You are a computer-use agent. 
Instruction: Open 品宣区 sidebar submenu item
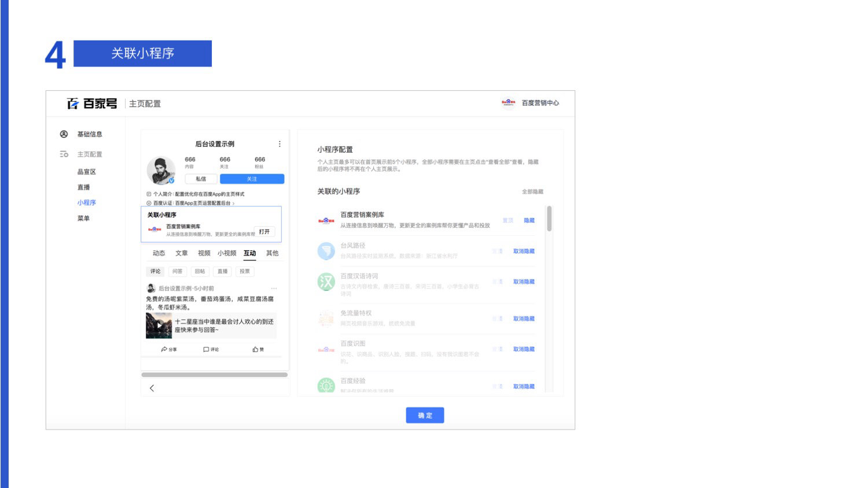click(x=87, y=172)
